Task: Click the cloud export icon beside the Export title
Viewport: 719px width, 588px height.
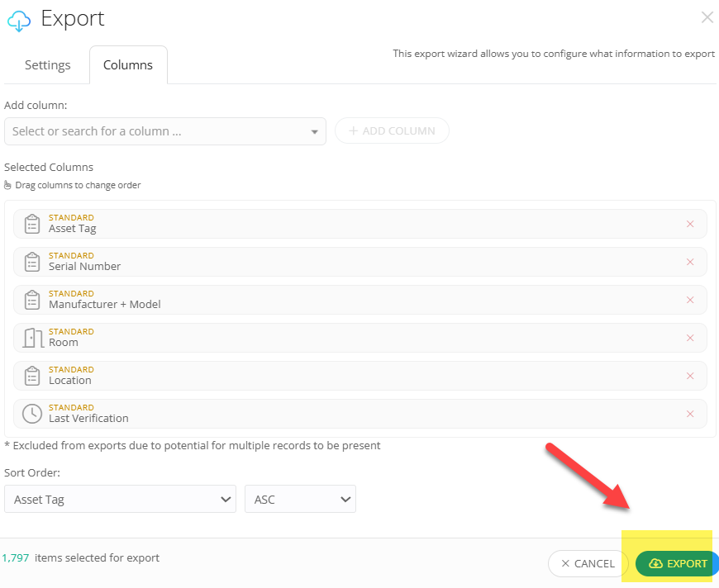Action: pos(19,20)
